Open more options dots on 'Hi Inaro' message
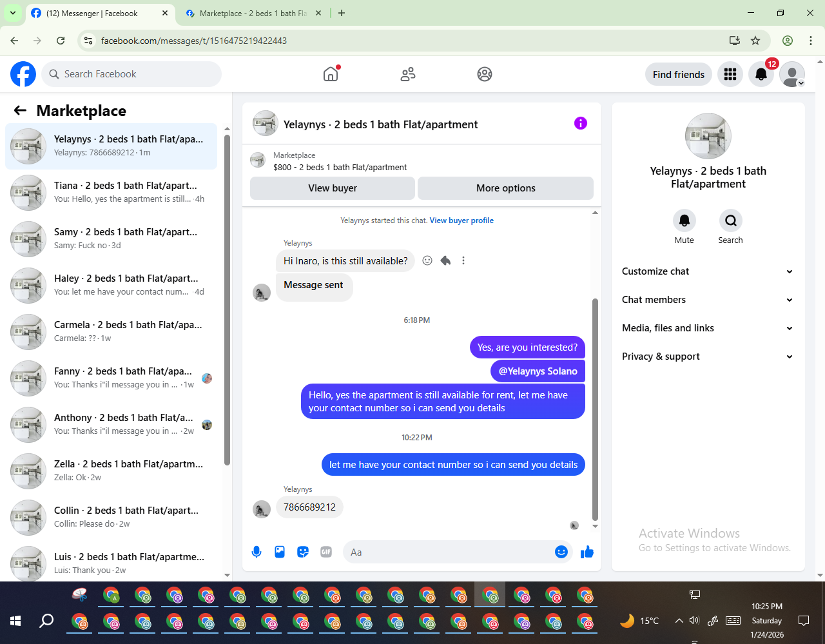Viewport: 825px width, 644px height. tap(463, 260)
